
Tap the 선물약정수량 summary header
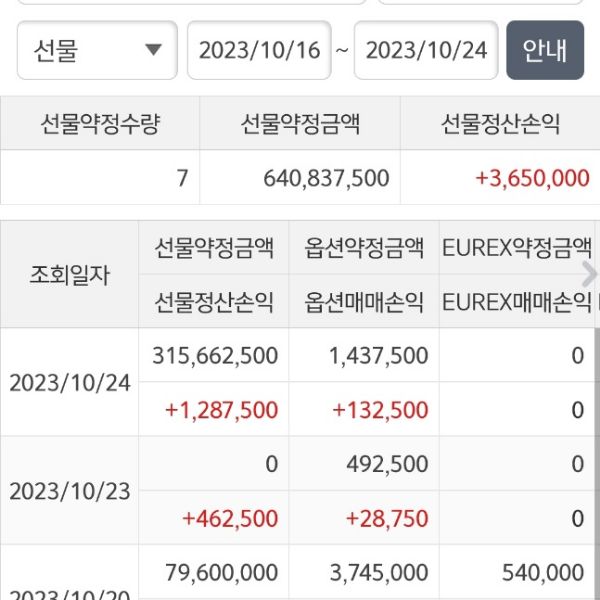coord(100,124)
